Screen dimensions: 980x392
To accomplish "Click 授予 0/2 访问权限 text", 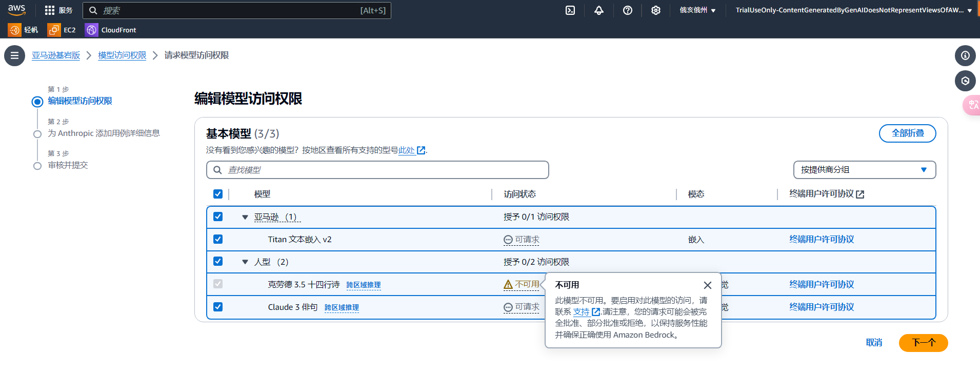I will (536, 262).
